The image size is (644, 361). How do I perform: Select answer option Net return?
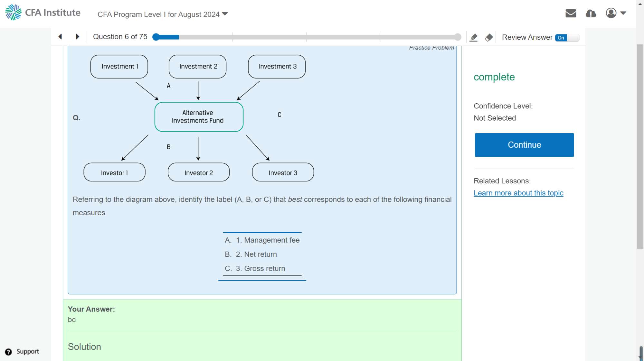[251, 254]
